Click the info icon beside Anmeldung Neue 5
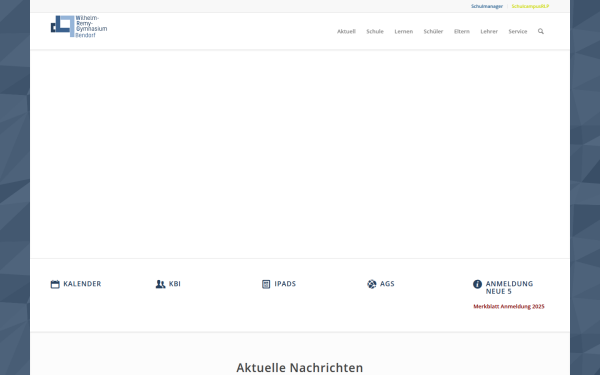 (x=477, y=284)
